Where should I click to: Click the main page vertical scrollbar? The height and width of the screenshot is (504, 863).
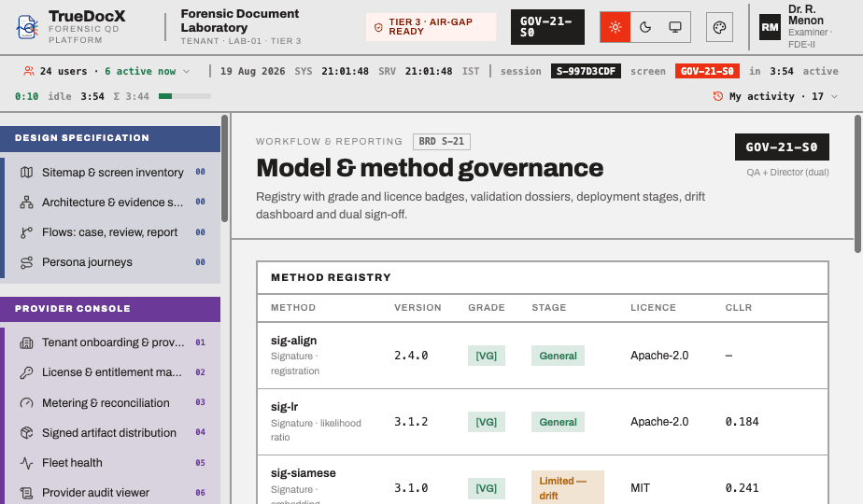[x=858, y=184]
